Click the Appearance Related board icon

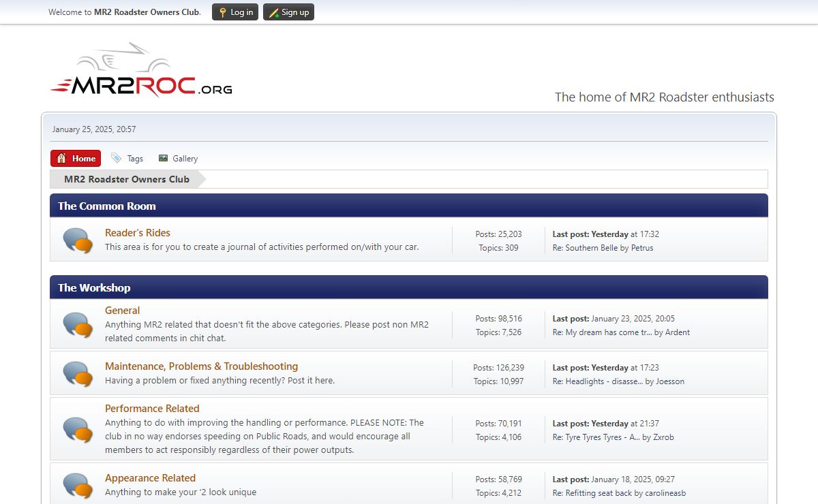78,486
